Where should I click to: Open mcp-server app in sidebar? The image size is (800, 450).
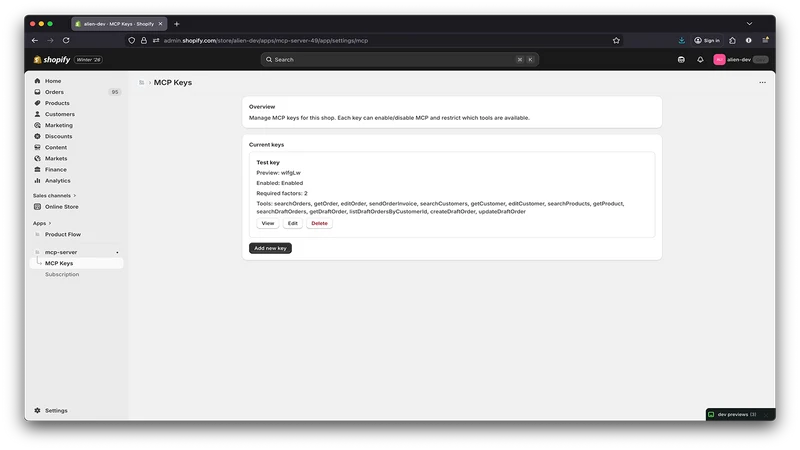point(61,252)
